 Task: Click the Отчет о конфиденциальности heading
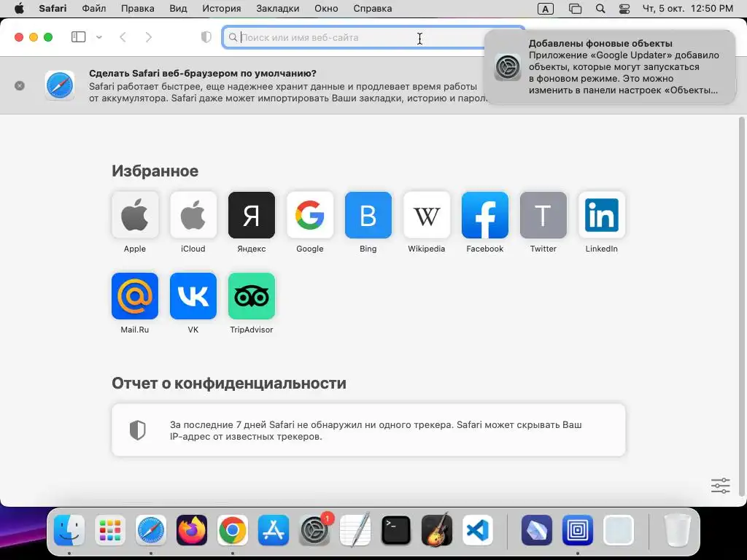[228, 384]
